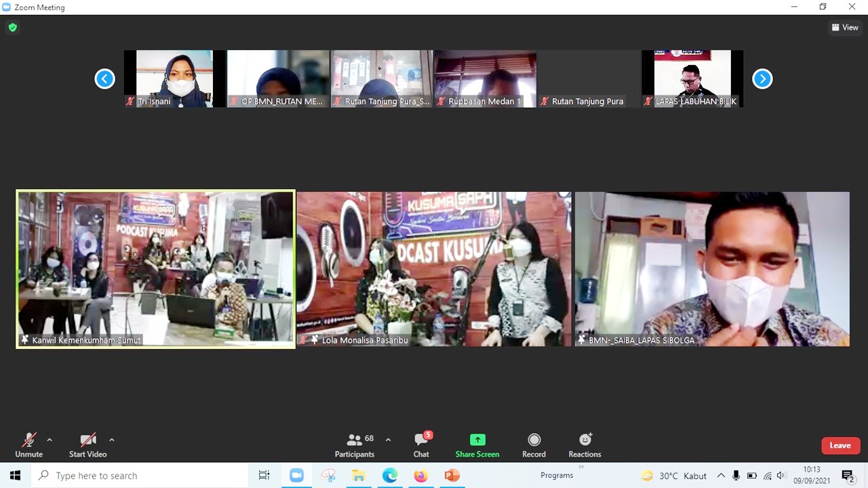Expand video options arrow beside Start Video

click(112, 440)
